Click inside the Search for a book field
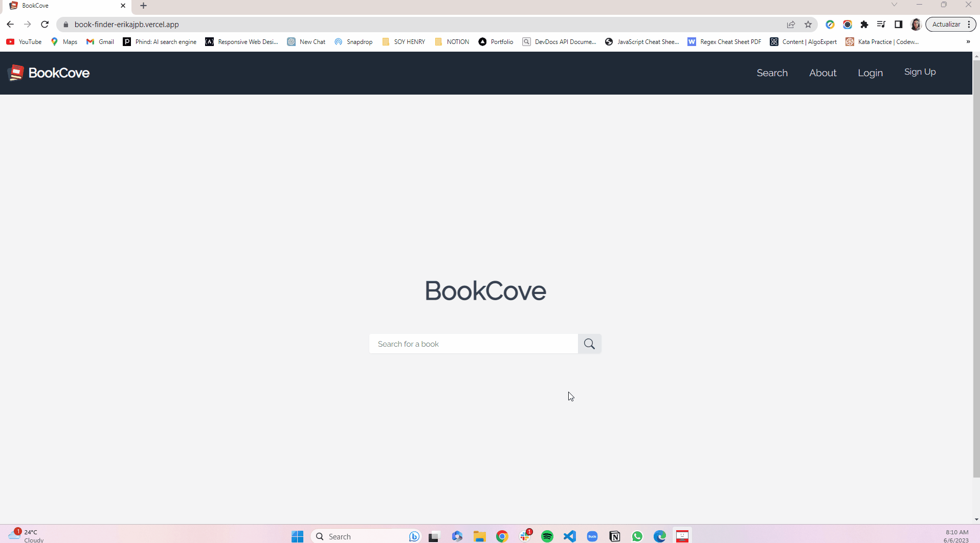This screenshot has height=543, width=980. 473,344
